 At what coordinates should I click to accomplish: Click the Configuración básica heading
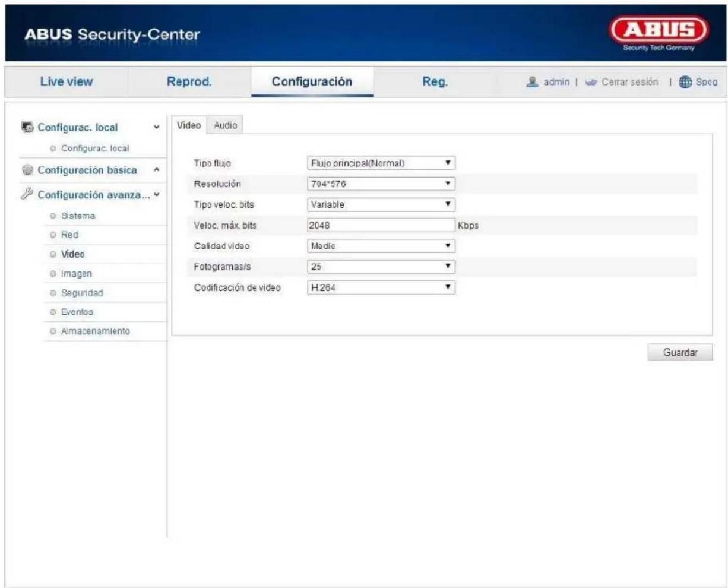click(87, 170)
